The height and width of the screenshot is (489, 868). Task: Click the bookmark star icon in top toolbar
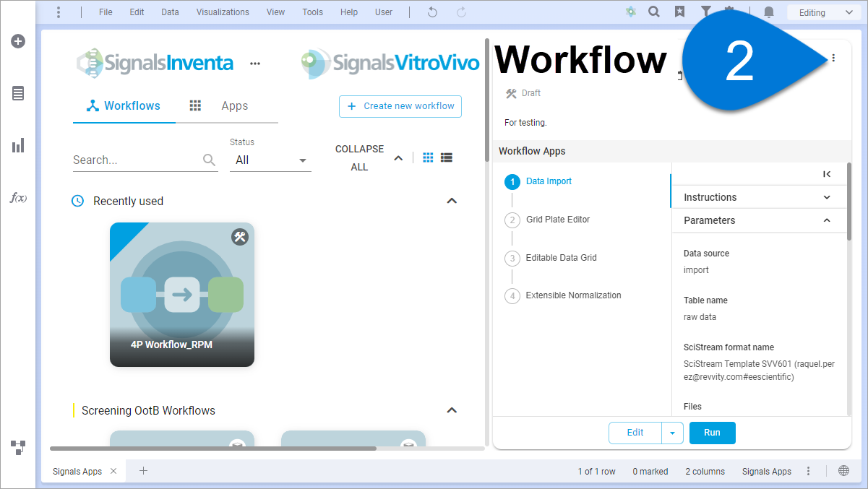680,12
